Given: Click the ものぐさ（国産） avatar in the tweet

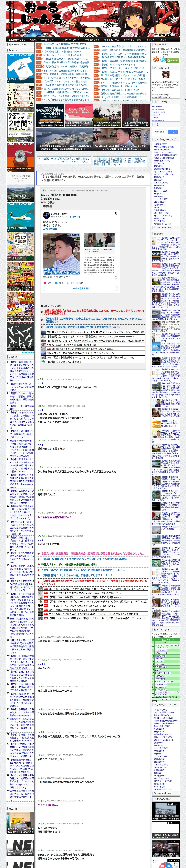Looking at the screenshot, I should (x=47, y=215).
